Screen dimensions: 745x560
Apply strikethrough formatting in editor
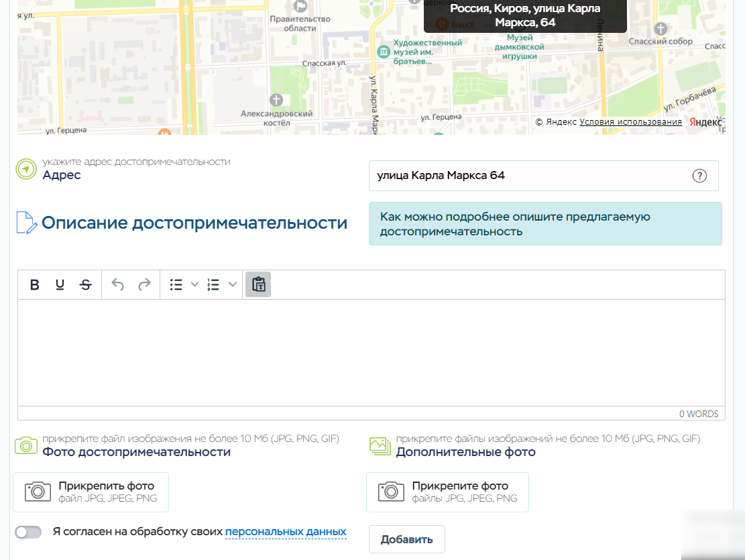click(x=85, y=285)
